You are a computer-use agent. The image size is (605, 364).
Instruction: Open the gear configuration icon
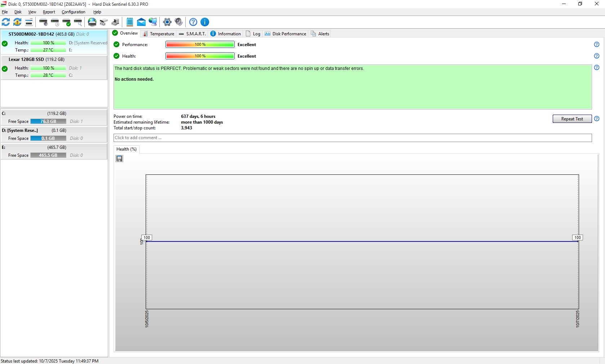[x=167, y=22]
